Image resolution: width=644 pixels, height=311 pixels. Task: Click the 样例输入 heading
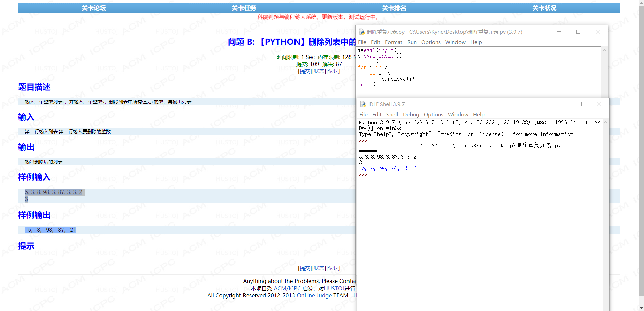pyautogui.click(x=34, y=177)
